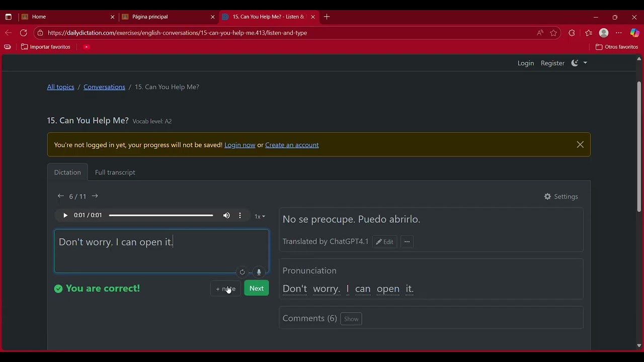Screen dimensions: 644x362
Task: Open Otros favoritos folder
Action: [x=617, y=47]
